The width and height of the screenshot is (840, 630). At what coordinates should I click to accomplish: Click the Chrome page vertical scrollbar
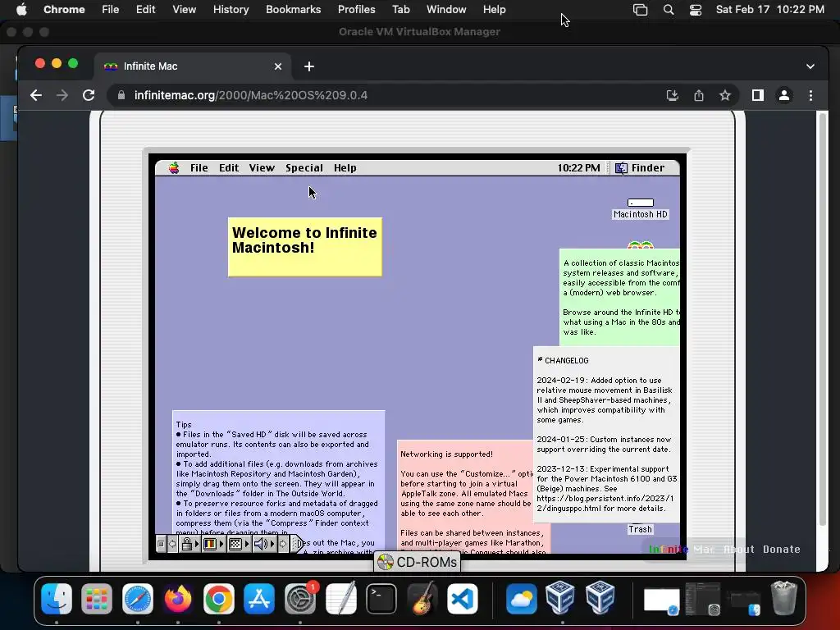823,319
